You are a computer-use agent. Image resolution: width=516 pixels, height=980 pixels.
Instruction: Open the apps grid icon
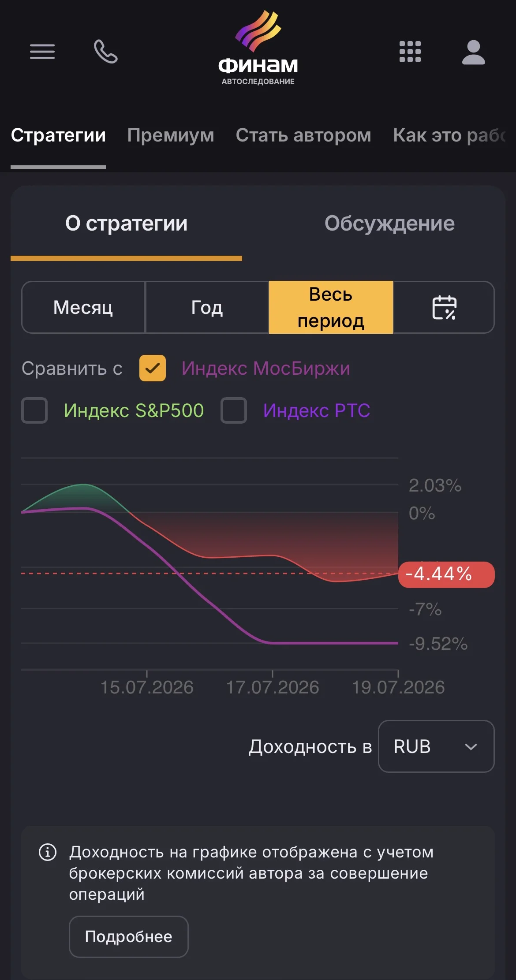click(410, 52)
